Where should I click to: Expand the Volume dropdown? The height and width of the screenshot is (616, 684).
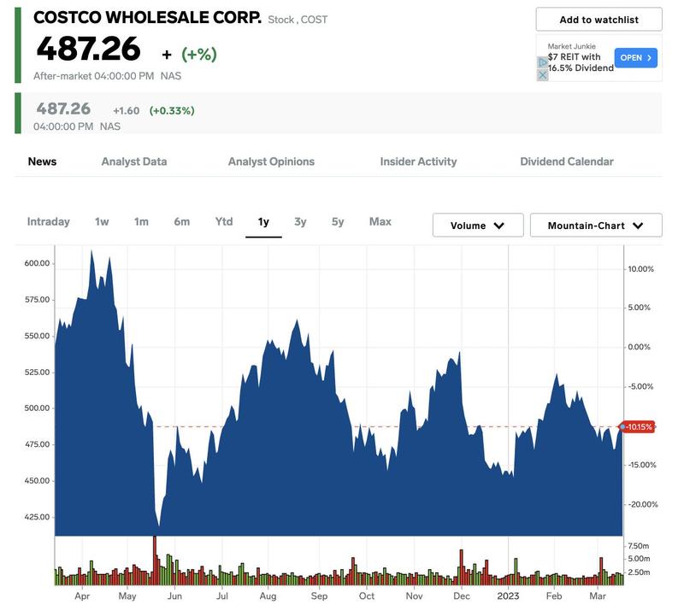(478, 226)
